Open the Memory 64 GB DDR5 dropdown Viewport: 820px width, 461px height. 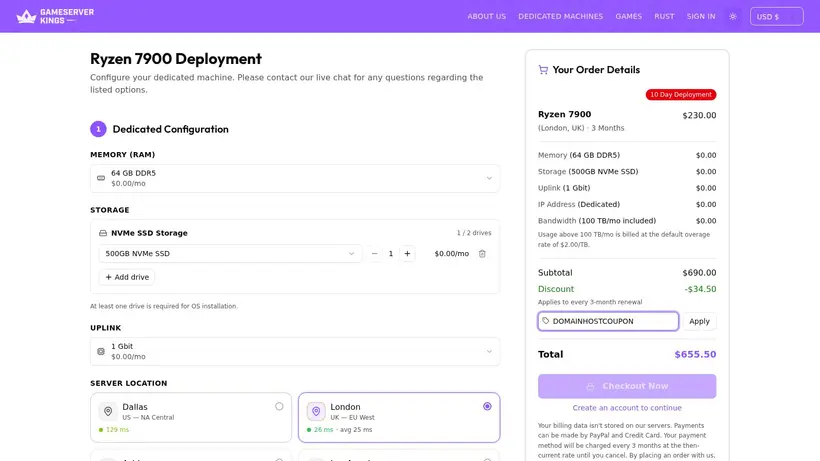click(x=295, y=178)
